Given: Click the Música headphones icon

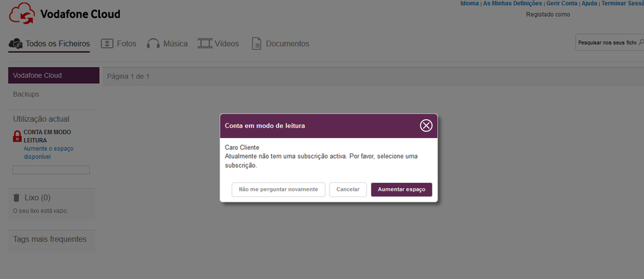Looking at the screenshot, I should point(153,43).
